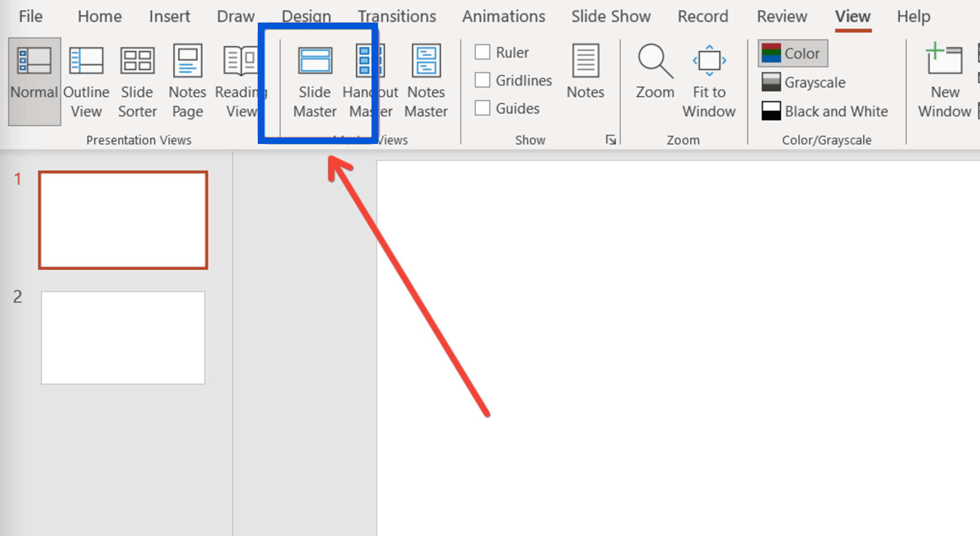Switch to Normal view
This screenshot has height=536, width=980.
click(x=34, y=82)
